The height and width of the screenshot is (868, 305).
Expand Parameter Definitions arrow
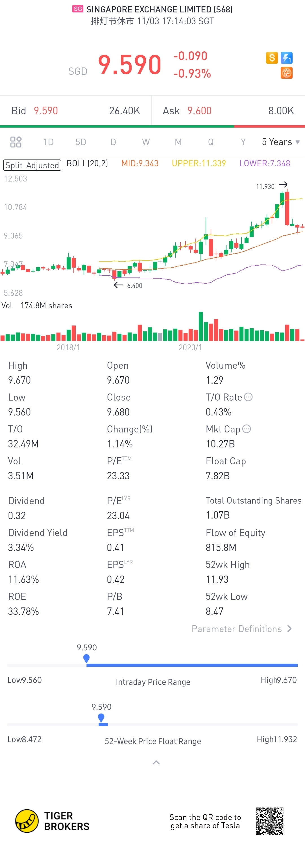click(x=289, y=629)
